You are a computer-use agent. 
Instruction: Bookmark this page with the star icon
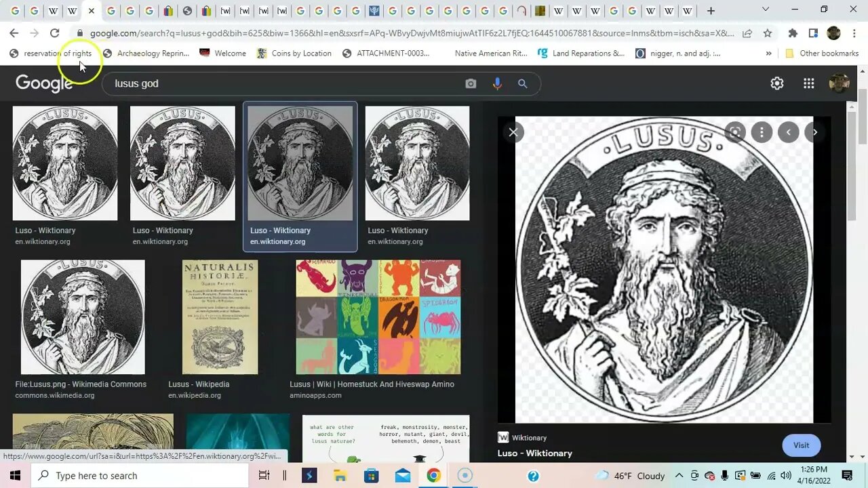coord(767,33)
